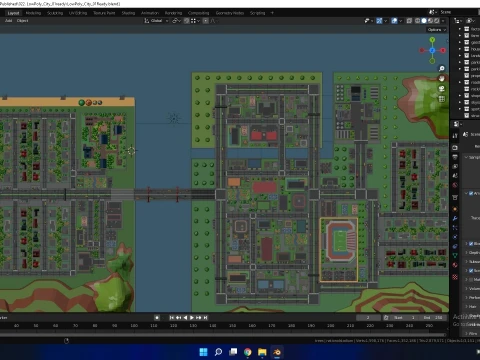The image size is (480, 360).
Task: Open the Scene properties tab
Action: click(x=455, y=175)
